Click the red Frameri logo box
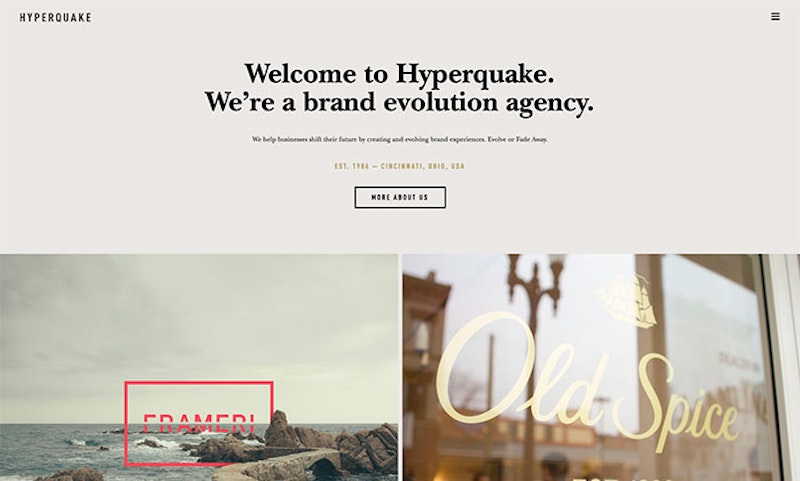 coord(199,423)
